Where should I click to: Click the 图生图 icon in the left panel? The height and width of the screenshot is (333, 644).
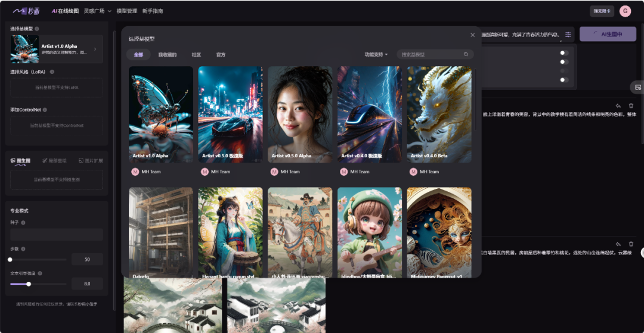[13, 161]
